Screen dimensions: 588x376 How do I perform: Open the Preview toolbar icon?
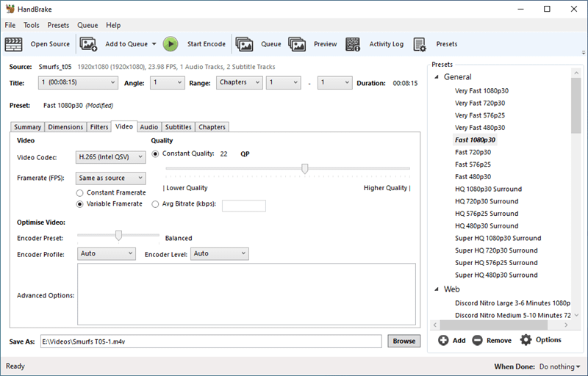(297, 44)
